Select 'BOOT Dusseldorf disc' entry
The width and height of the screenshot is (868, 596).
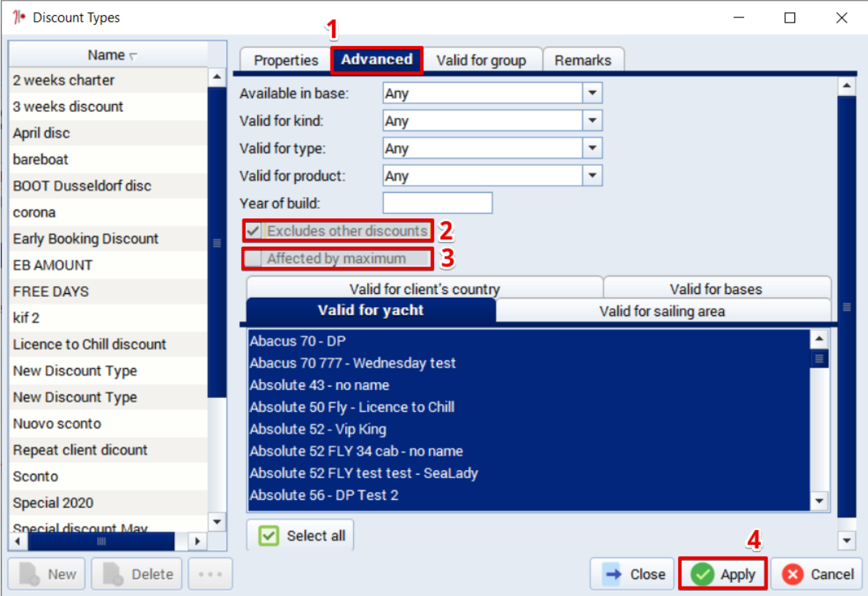(108, 186)
